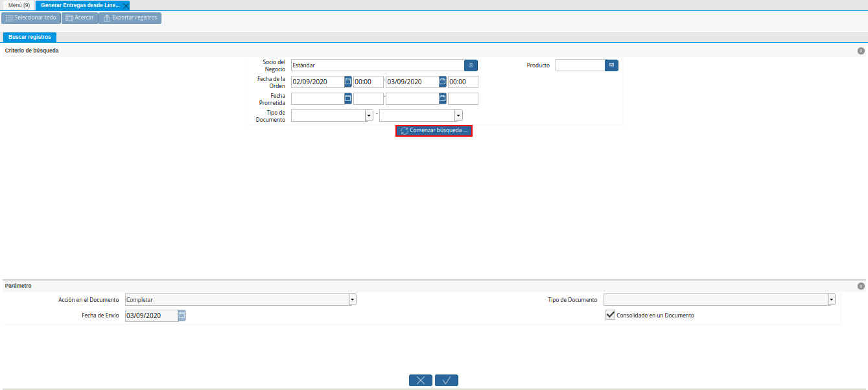Image resolution: width=868 pixels, height=390 pixels.
Task: Click the Comenzar búsqueda button
Action: [x=434, y=131]
